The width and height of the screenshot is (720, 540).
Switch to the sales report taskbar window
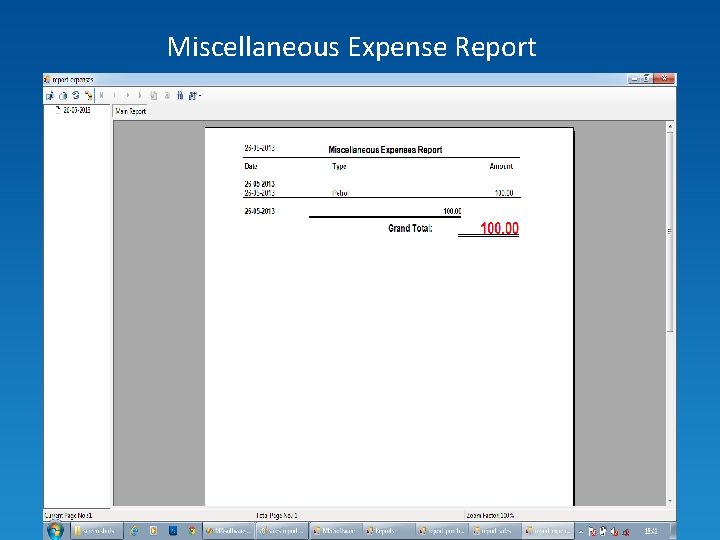click(282, 531)
